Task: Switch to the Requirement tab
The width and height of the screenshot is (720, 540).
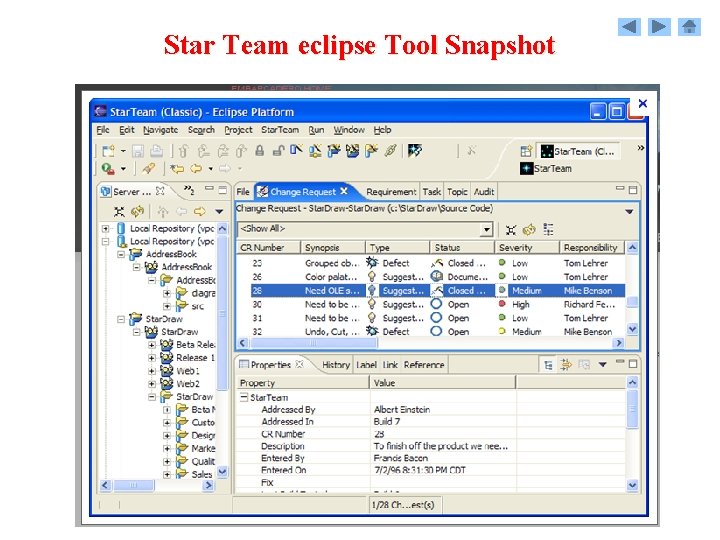Action: click(391, 192)
